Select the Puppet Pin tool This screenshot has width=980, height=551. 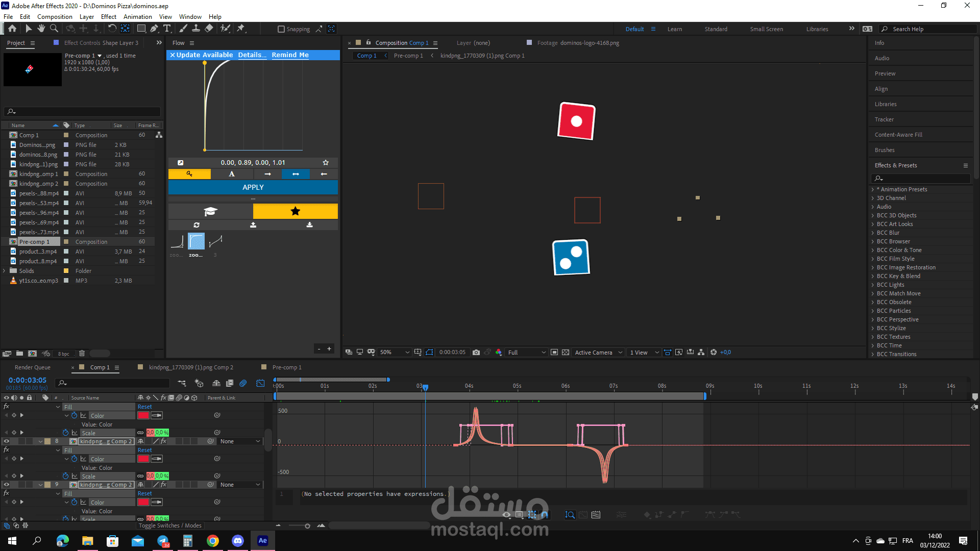[241, 29]
